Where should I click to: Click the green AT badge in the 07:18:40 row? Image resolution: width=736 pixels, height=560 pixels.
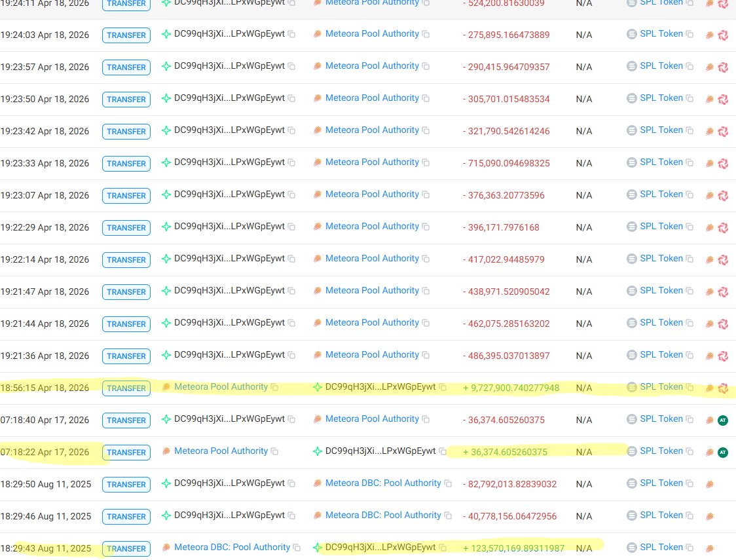point(723,420)
